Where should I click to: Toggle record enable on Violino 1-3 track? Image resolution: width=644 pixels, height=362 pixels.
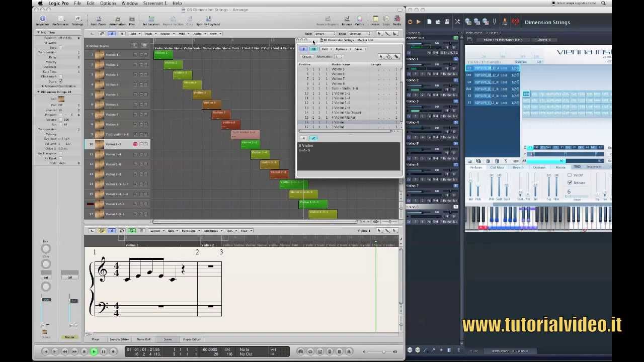pos(135,144)
